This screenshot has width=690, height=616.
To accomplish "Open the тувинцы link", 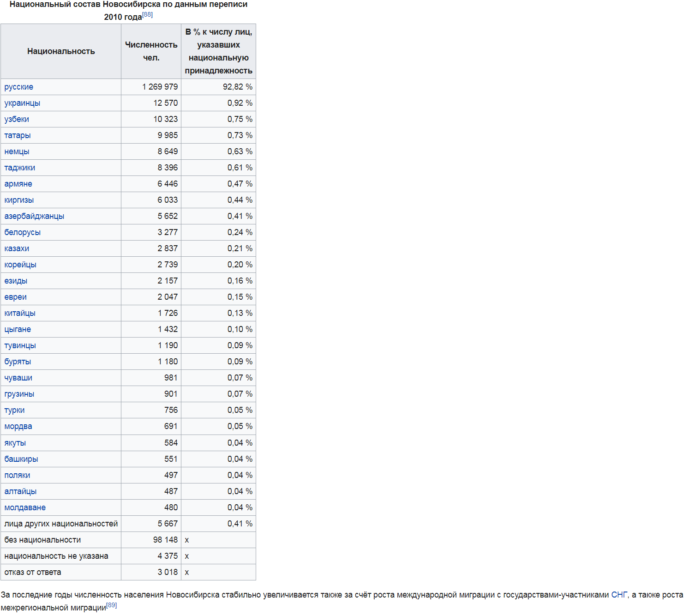I will (20, 345).
